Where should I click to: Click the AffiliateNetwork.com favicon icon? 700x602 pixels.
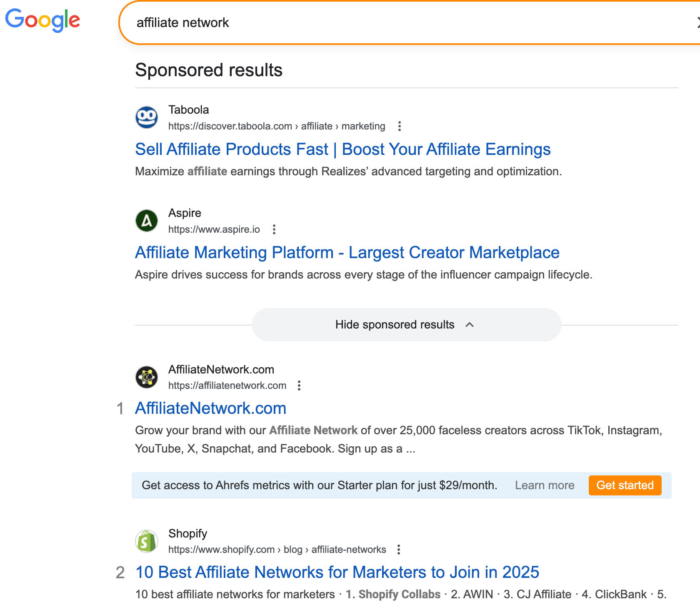pos(147,377)
